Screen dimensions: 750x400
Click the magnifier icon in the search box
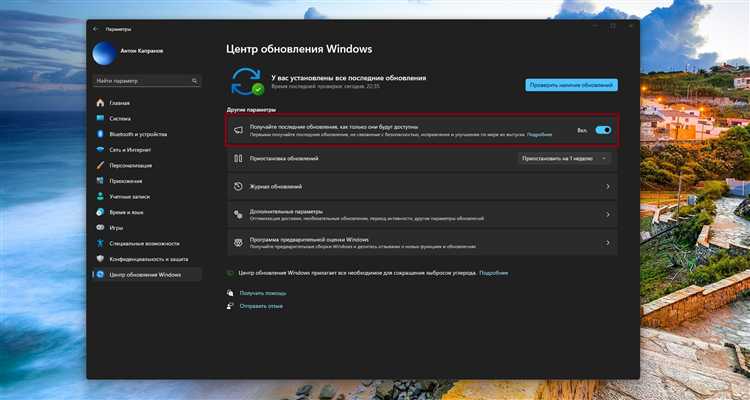[195, 81]
